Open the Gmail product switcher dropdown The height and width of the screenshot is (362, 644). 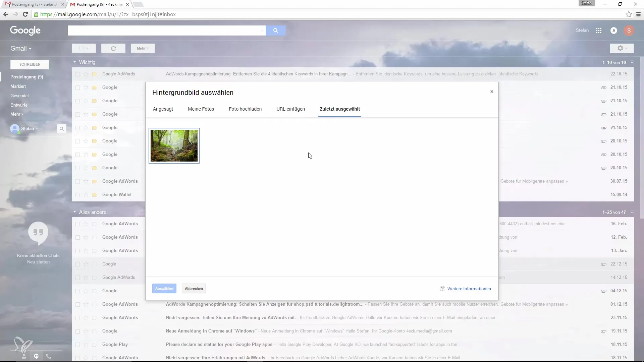pyautogui.click(x=21, y=49)
